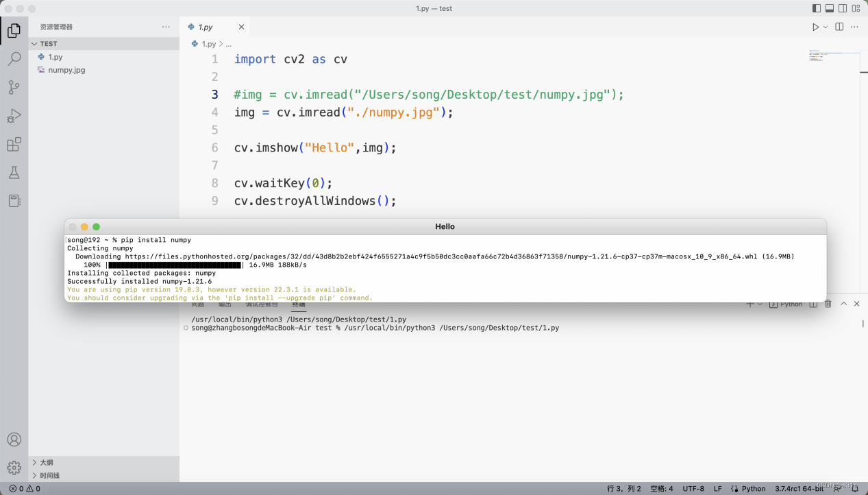Open the Extensions view
The width and height of the screenshot is (868, 495).
pyautogui.click(x=14, y=145)
